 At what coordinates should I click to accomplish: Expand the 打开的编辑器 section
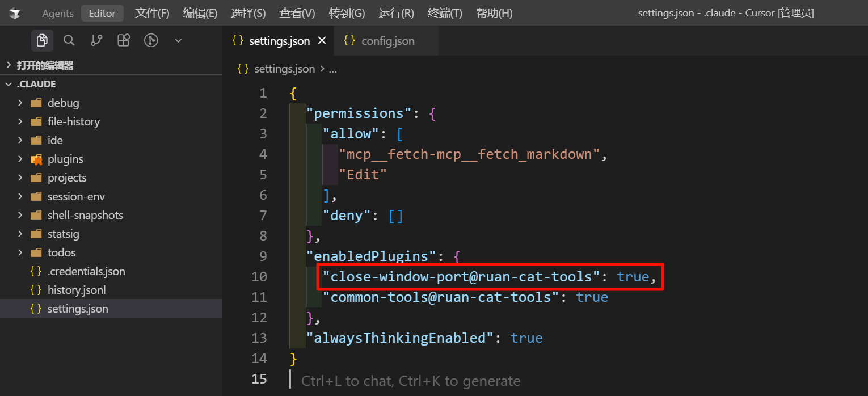[x=45, y=65]
